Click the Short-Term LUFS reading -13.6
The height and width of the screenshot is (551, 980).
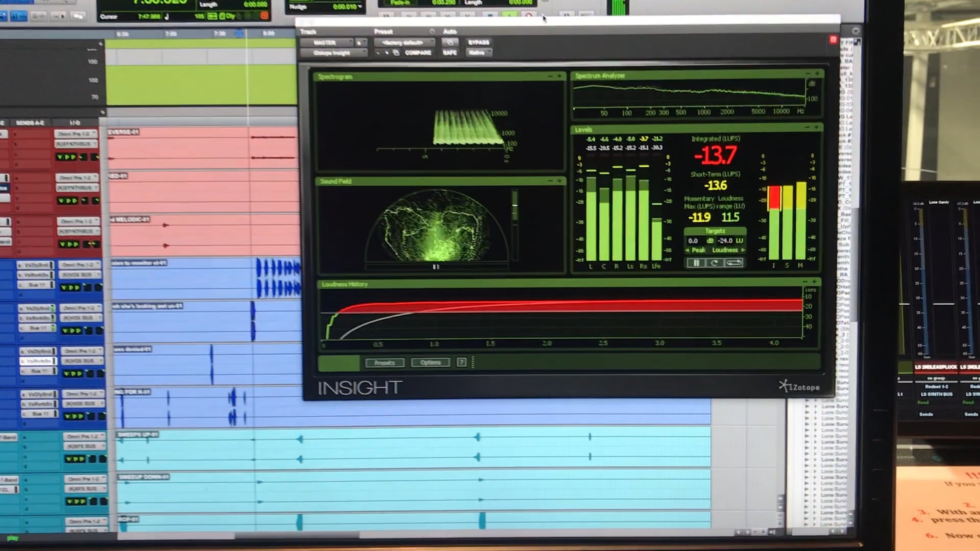coord(716,186)
